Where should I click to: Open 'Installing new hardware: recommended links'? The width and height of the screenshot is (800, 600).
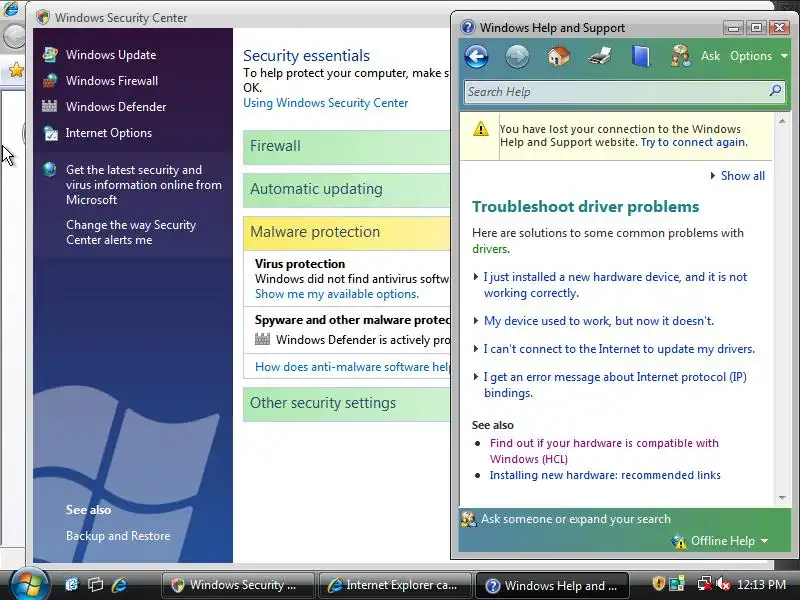tap(605, 475)
